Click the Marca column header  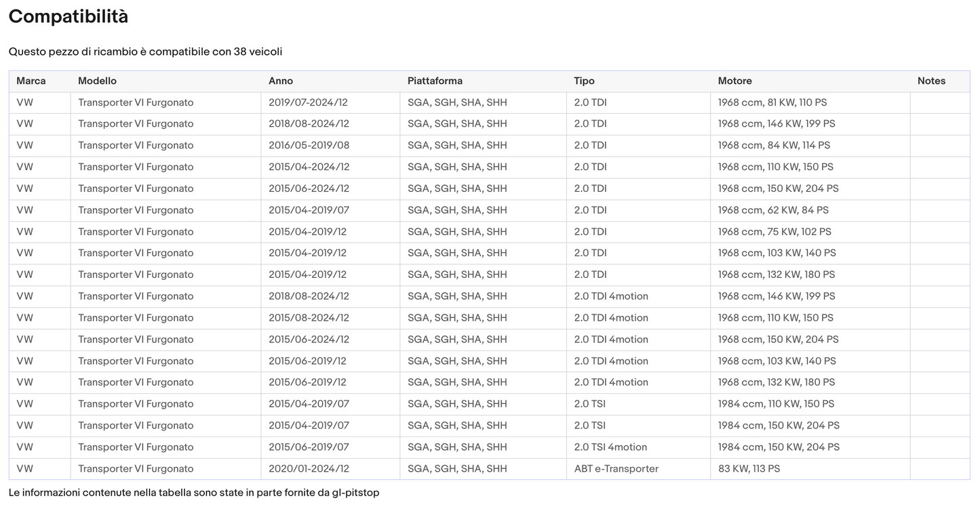tap(31, 81)
